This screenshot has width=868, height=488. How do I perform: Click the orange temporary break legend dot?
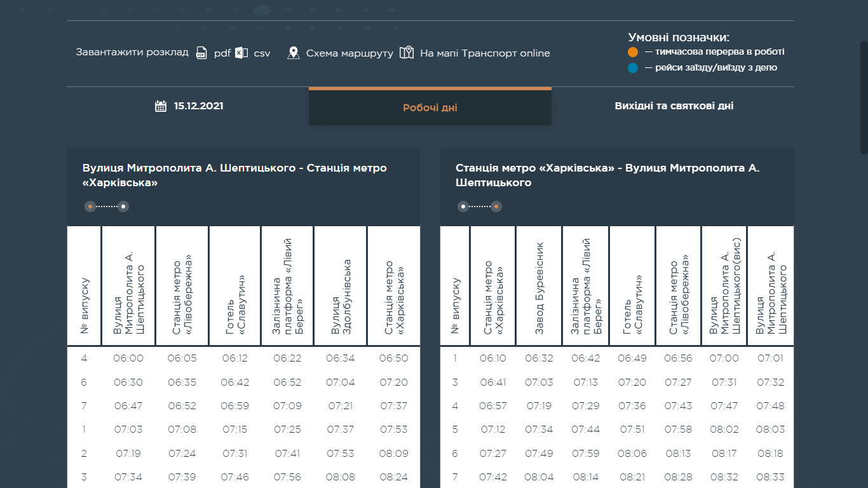(x=632, y=52)
